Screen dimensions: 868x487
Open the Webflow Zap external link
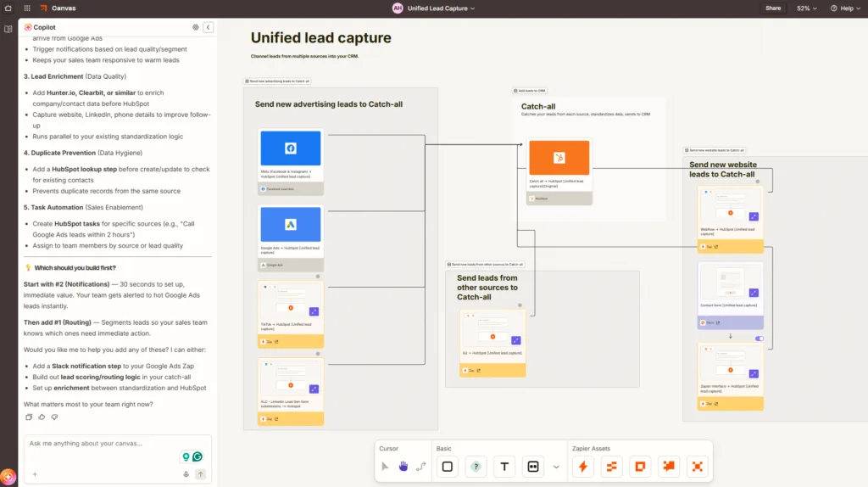[x=716, y=247]
